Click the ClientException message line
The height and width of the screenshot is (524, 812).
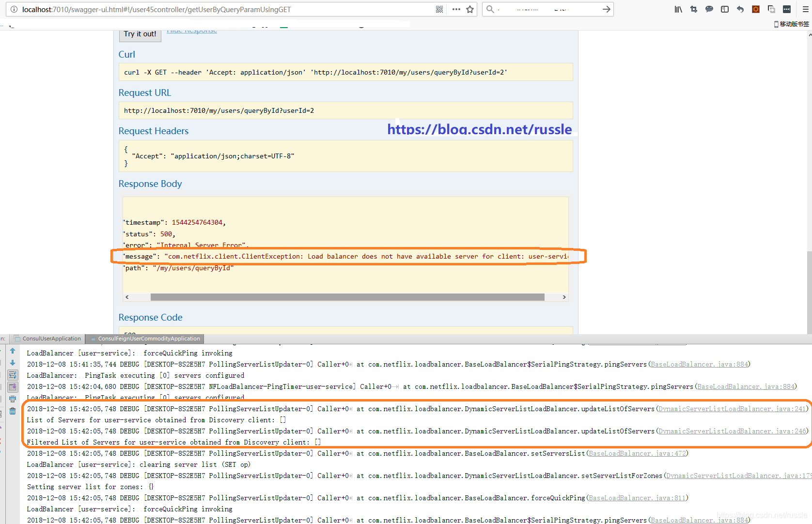[x=345, y=256]
